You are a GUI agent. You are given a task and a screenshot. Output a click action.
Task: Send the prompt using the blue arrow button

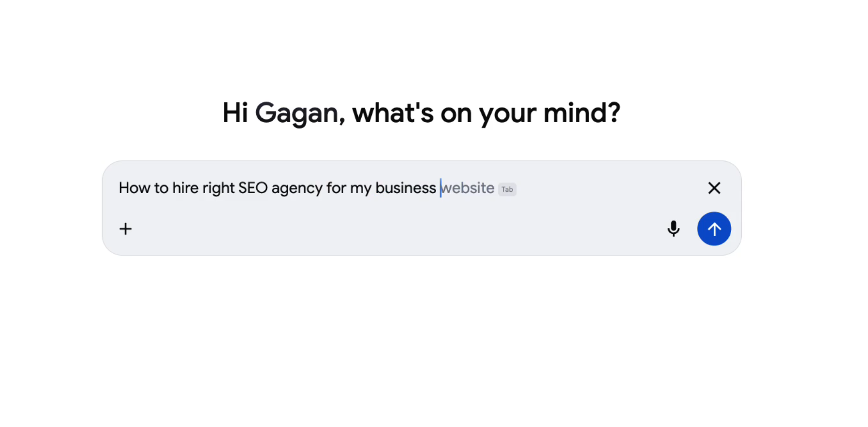point(714,229)
